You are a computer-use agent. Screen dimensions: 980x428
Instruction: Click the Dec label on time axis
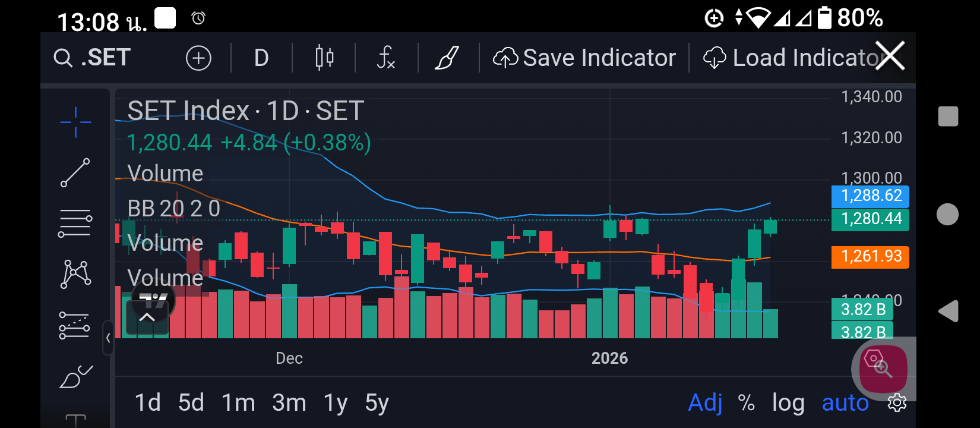pyautogui.click(x=289, y=358)
